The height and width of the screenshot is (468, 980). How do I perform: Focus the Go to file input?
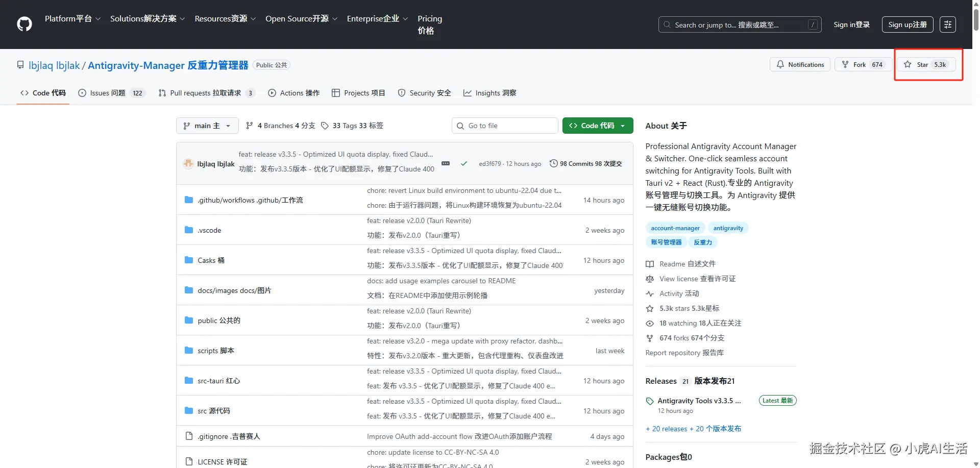tap(505, 126)
